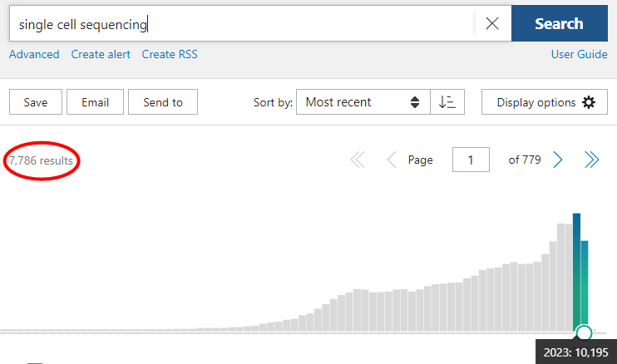This screenshot has width=617, height=364.
Task: Clear the search query with the X icon
Action: click(x=492, y=24)
